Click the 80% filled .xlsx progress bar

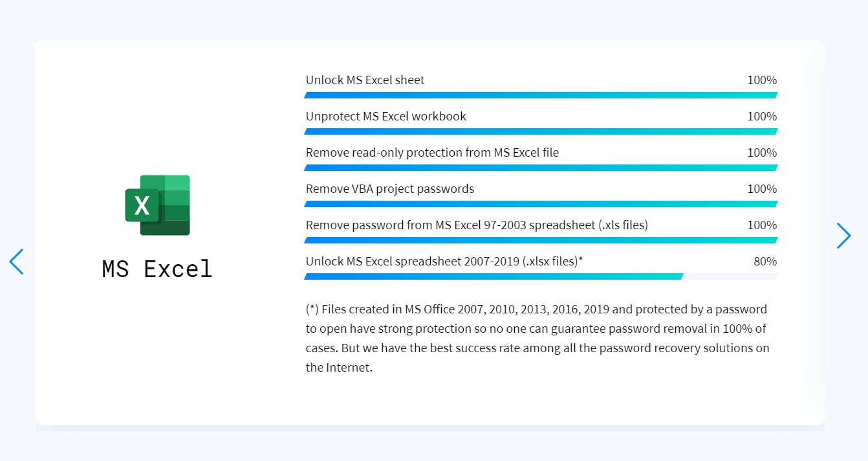tap(494, 276)
